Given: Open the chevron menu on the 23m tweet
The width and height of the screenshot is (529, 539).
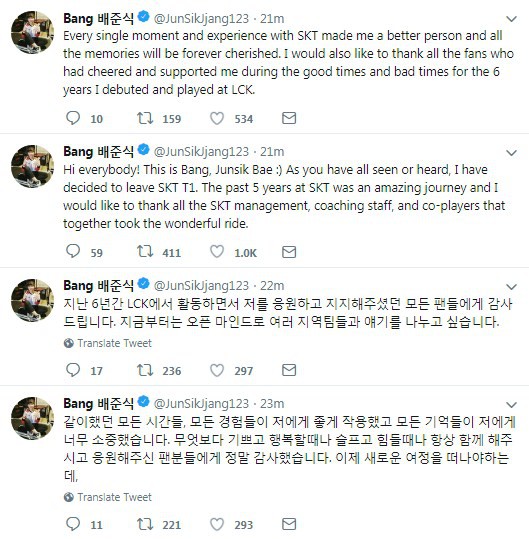Looking at the screenshot, I should coord(511,405).
